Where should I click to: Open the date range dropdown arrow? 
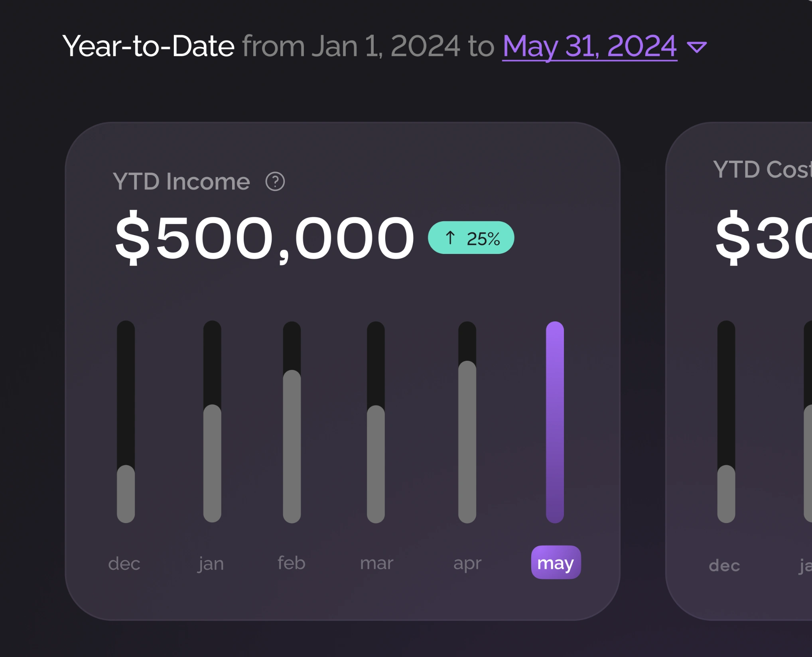click(697, 47)
